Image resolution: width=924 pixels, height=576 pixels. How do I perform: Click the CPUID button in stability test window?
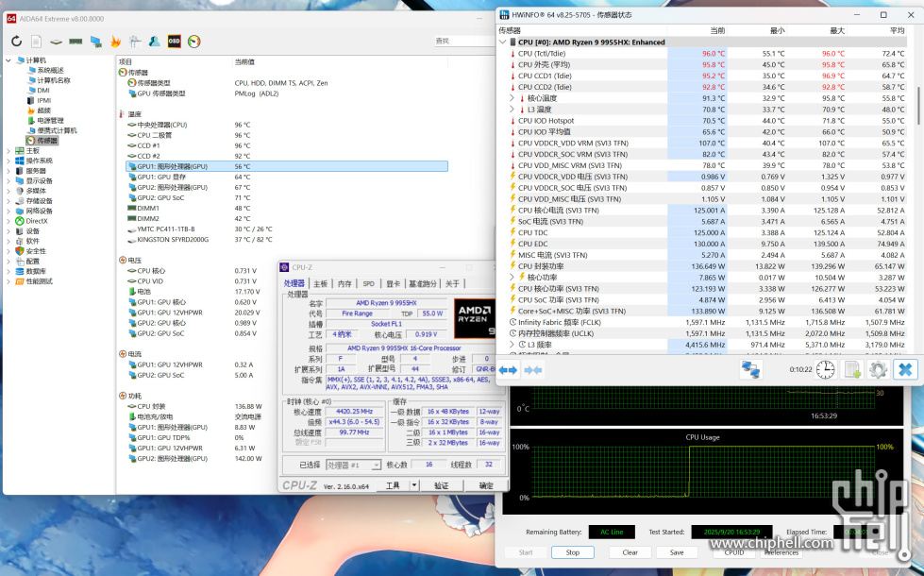pyautogui.click(x=733, y=552)
